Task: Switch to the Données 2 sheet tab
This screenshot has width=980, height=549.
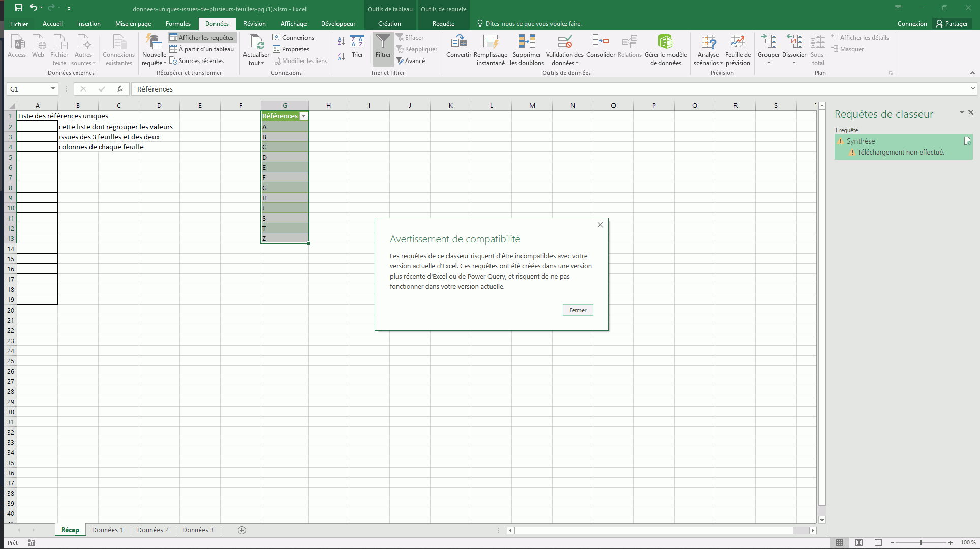Action: pos(152,530)
